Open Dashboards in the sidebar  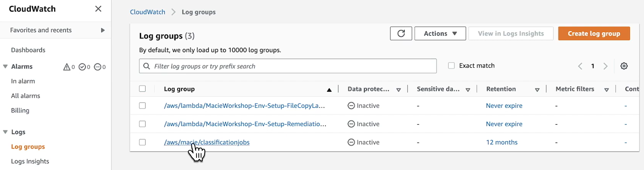point(28,50)
